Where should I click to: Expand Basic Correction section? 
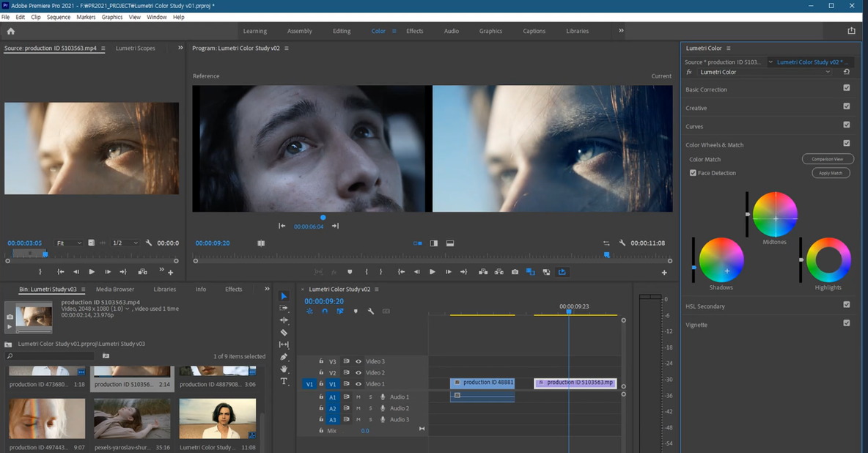707,89
